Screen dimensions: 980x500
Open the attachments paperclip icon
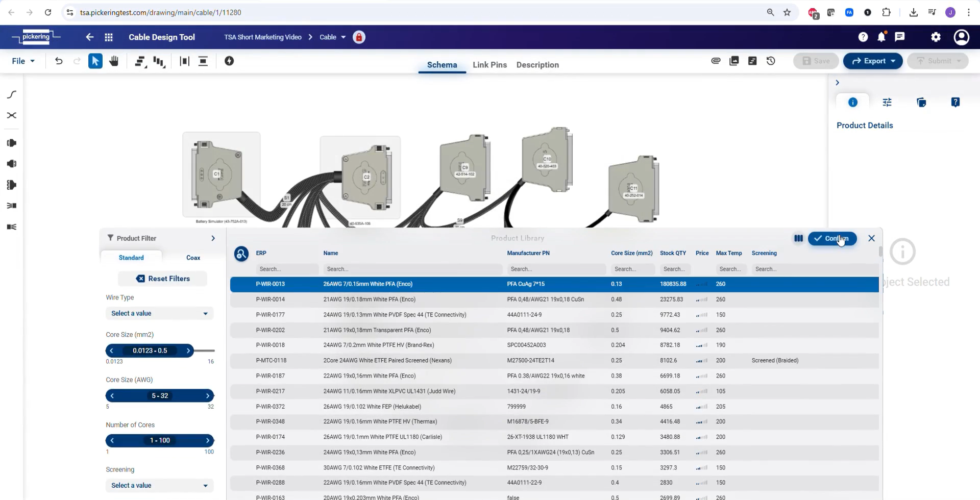tap(716, 61)
